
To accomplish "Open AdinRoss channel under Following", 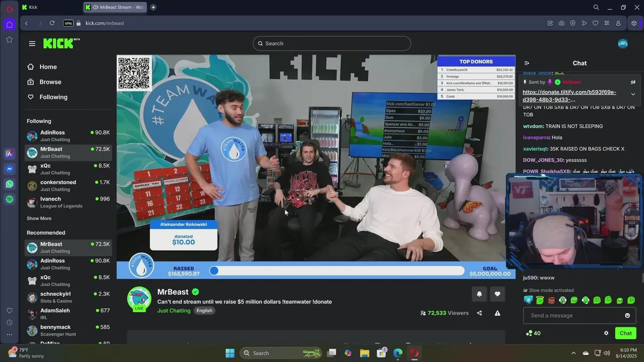I will 68,136.
